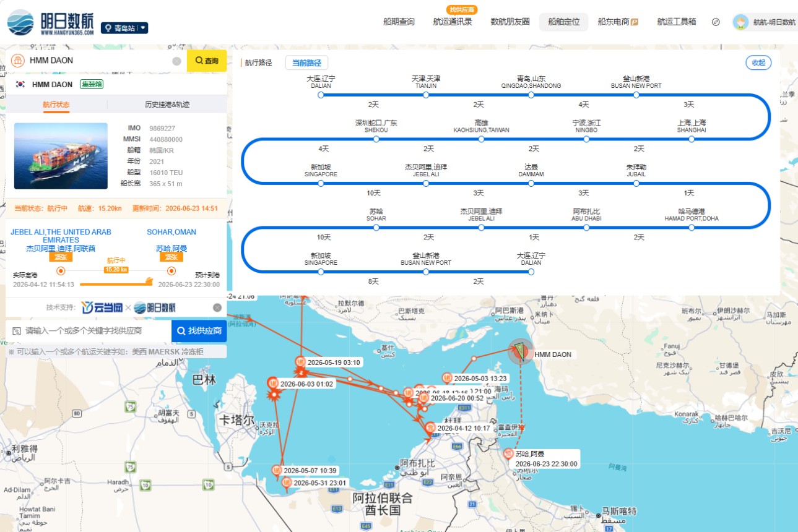This screenshot has height=532, width=798.
Task: Click the map pin labeled 2026-05-03 13:23
Action: 446,377
